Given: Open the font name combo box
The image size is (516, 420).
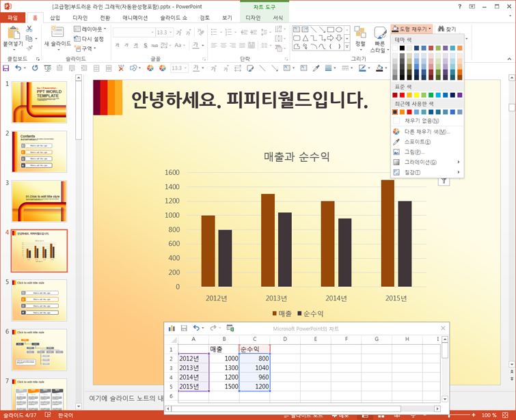Looking at the screenshot, I should tap(133, 32).
